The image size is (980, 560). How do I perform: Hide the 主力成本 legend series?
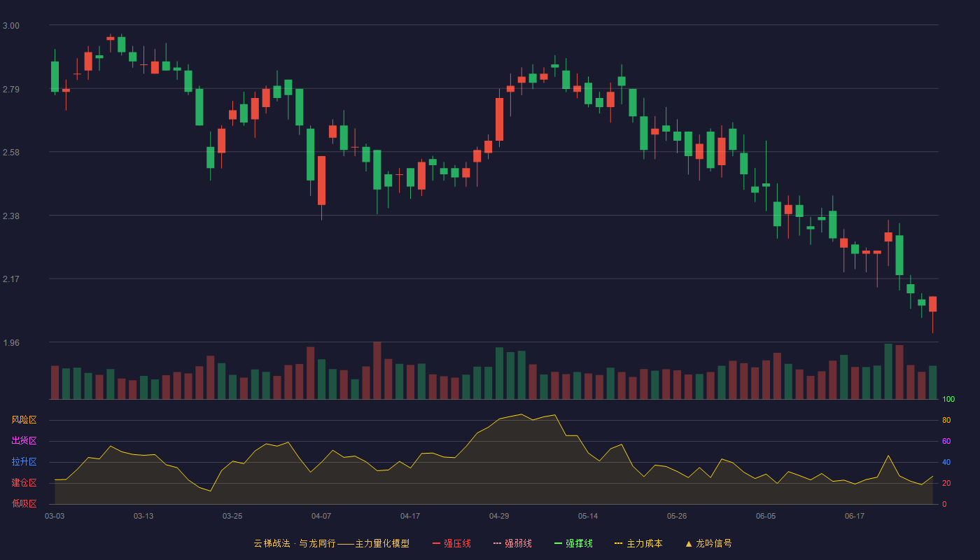point(644,543)
